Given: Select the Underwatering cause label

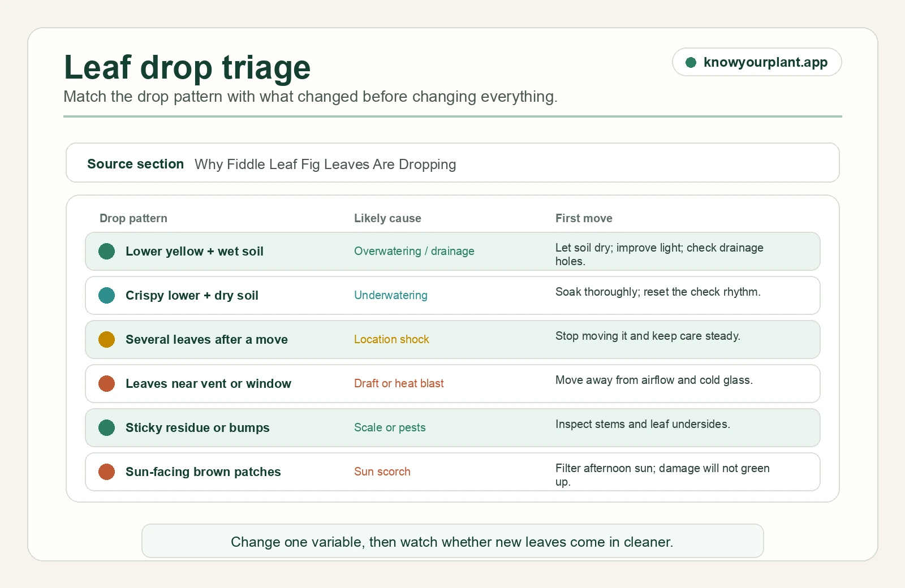Looking at the screenshot, I should 391,295.
